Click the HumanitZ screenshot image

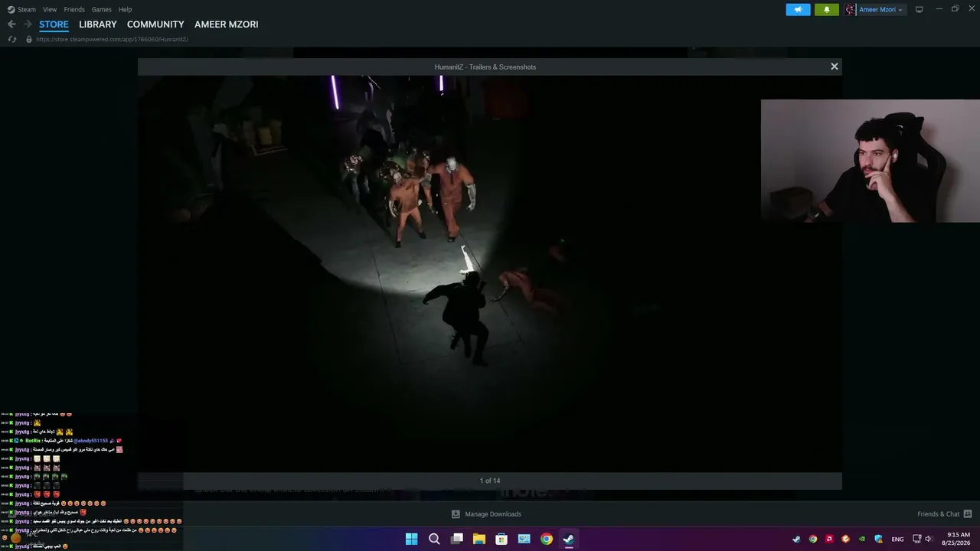(490, 273)
